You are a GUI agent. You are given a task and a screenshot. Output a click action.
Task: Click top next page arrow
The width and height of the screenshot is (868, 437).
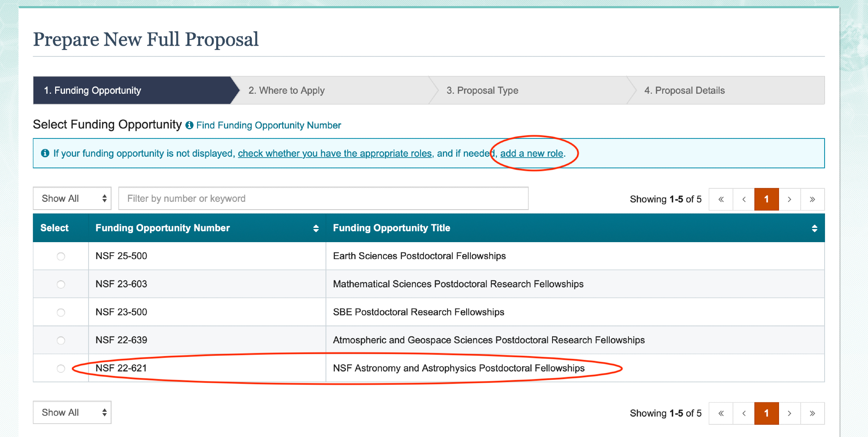[789, 199]
